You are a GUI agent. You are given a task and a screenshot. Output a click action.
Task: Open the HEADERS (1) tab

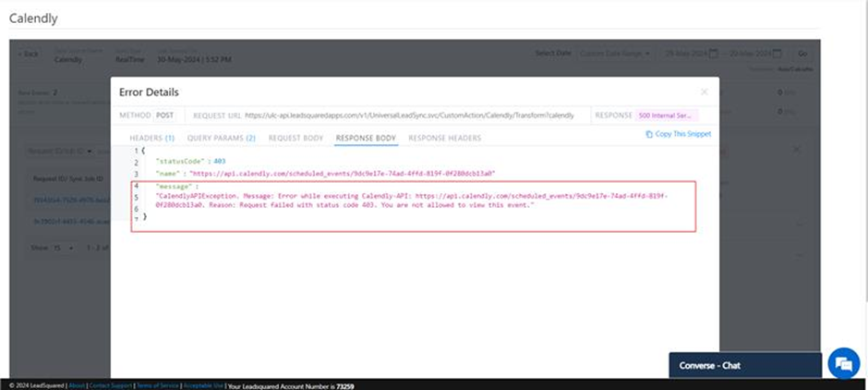tap(151, 138)
